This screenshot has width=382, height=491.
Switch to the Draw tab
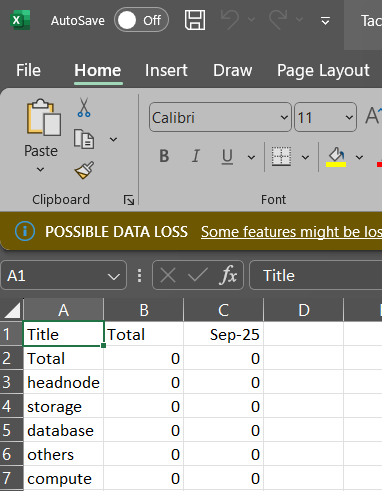(x=233, y=70)
